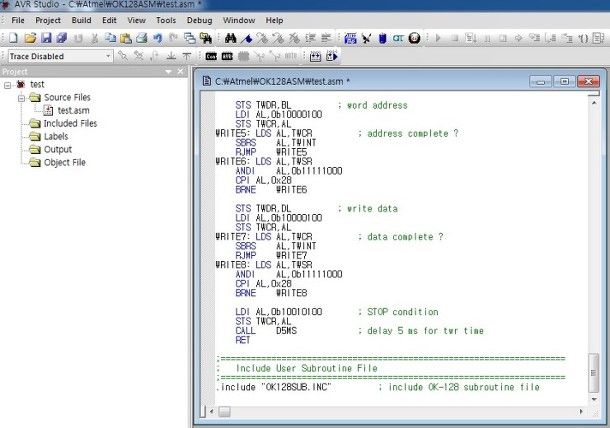The image size is (610, 428).
Task: Open the Debug menu
Action: point(200,20)
